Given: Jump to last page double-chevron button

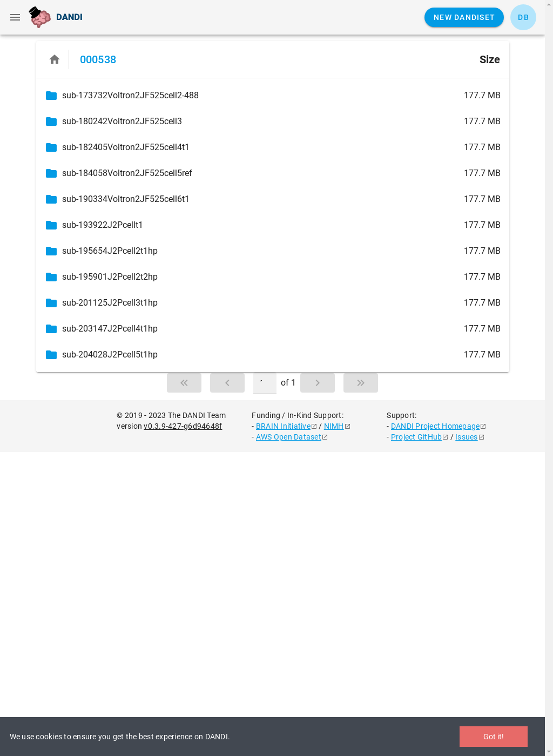Looking at the screenshot, I should (361, 383).
